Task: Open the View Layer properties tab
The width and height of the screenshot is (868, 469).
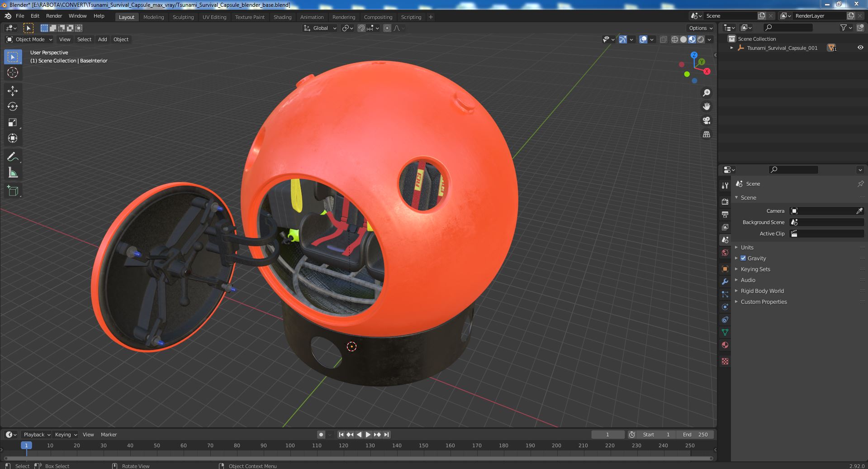Action: pos(725,227)
